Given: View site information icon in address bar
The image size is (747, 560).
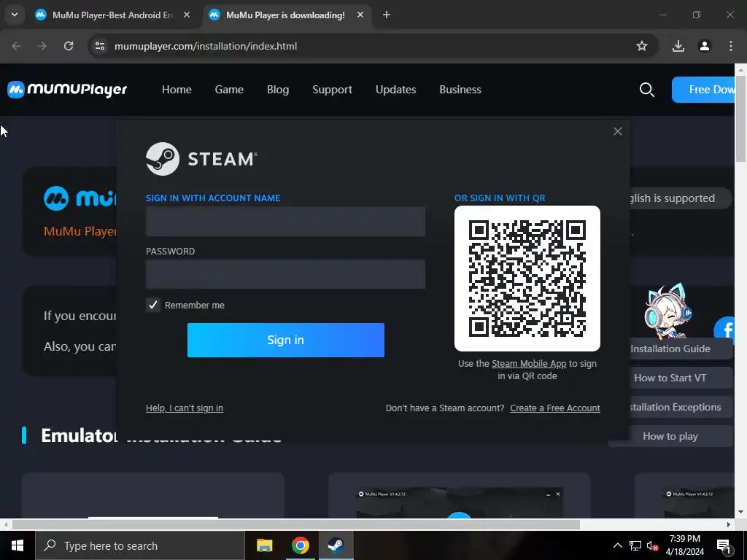Looking at the screenshot, I should click(99, 46).
